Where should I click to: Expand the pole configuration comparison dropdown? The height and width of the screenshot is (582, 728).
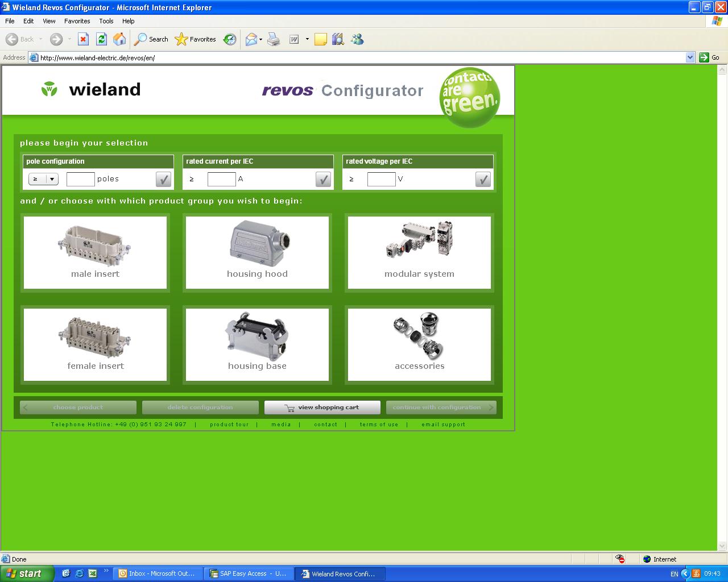[x=52, y=180]
